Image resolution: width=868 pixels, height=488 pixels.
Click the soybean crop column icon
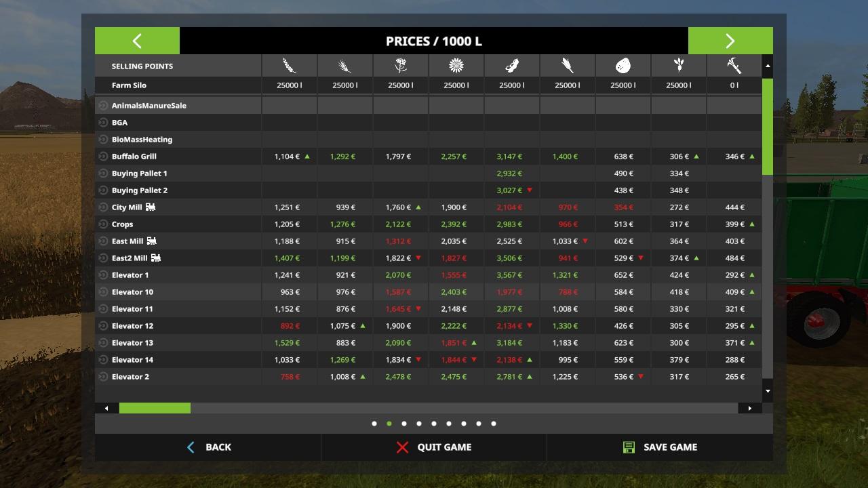click(x=512, y=66)
